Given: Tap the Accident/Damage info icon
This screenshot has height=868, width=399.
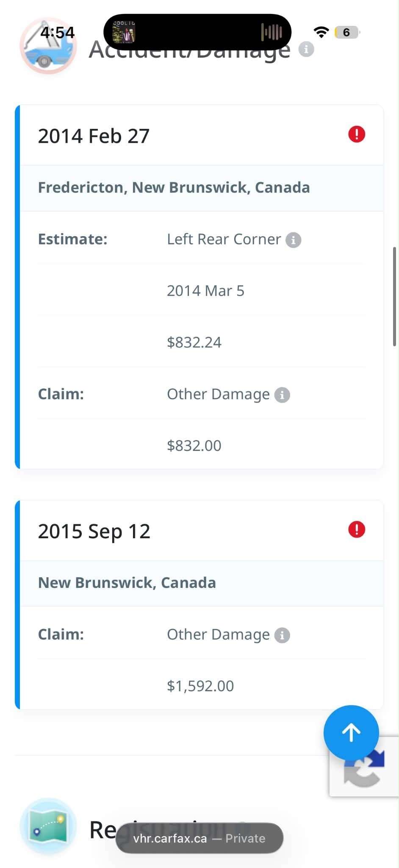Looking at the screenshot, I should pyautogui.click(x=306, y=49).
